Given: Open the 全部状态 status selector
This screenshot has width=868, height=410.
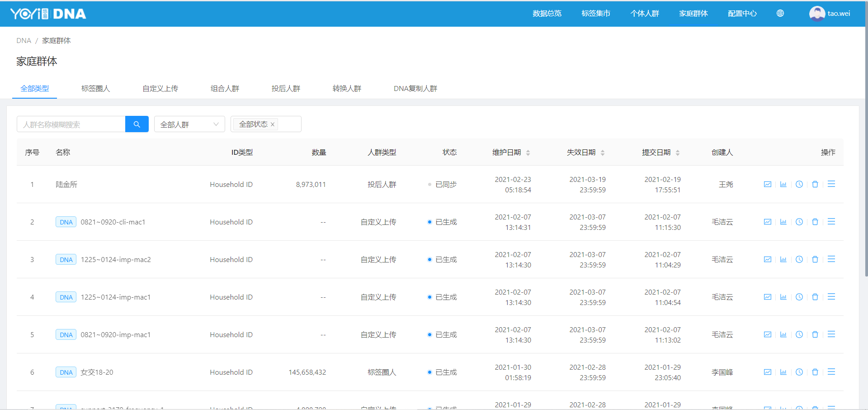Looking at the screenshot, I should [x=289, y=124].
